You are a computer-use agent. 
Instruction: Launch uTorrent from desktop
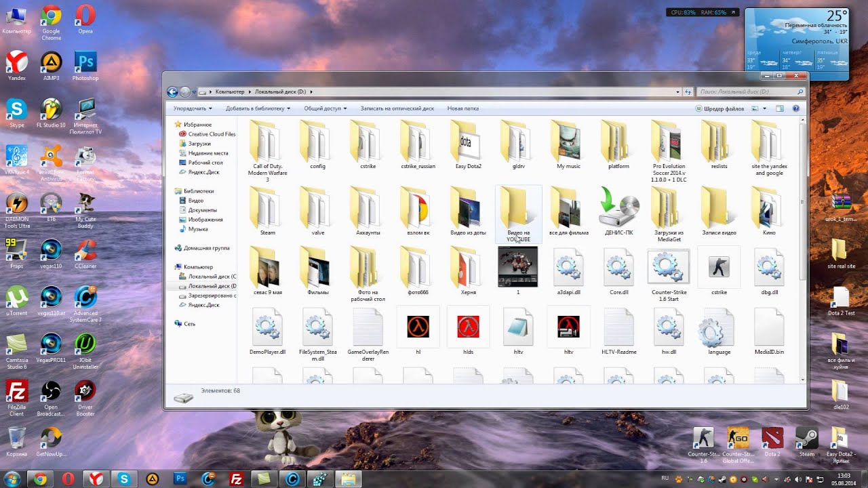tap(16, 302)
